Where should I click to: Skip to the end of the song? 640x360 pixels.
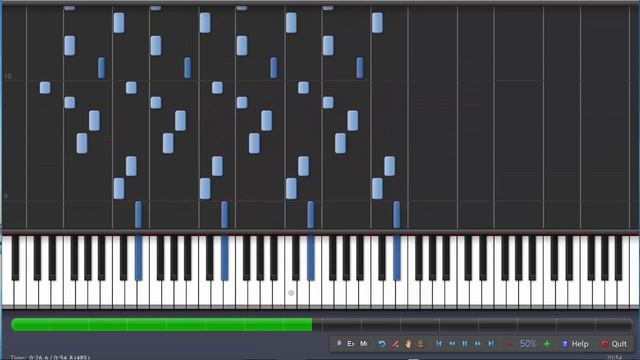click(x=491, y=344)
